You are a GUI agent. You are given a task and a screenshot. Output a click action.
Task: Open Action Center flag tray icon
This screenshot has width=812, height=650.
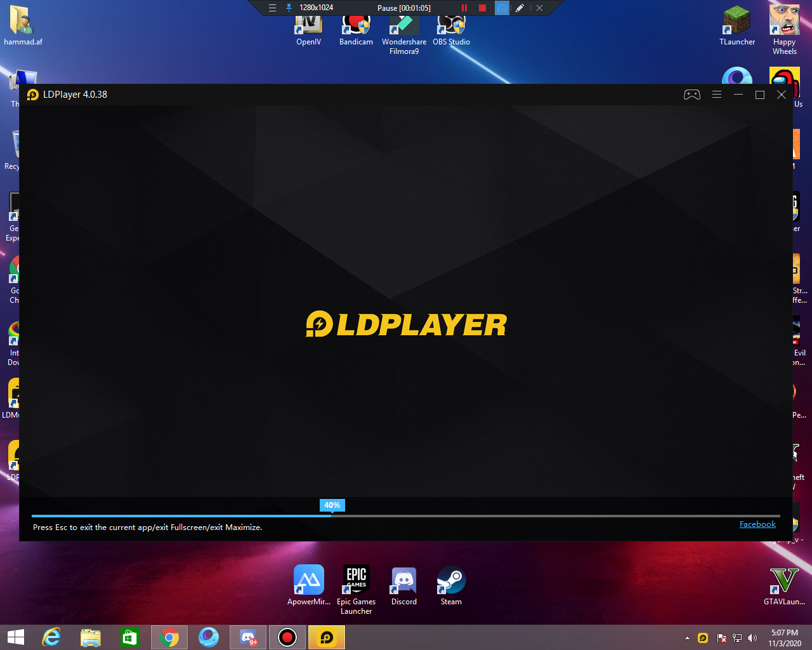pyautogui.click(x=721, y=638)
